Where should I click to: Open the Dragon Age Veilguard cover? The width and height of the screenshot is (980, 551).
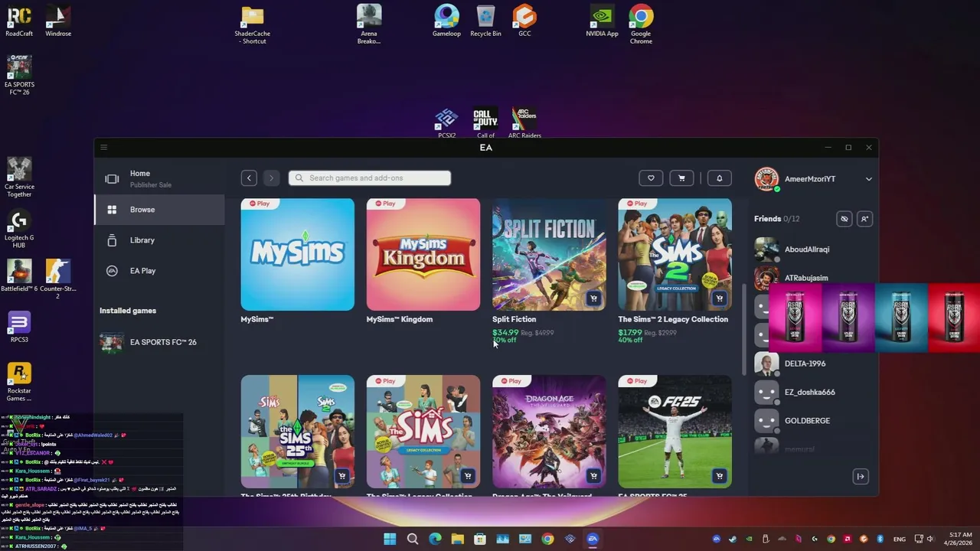click(549, 432)
